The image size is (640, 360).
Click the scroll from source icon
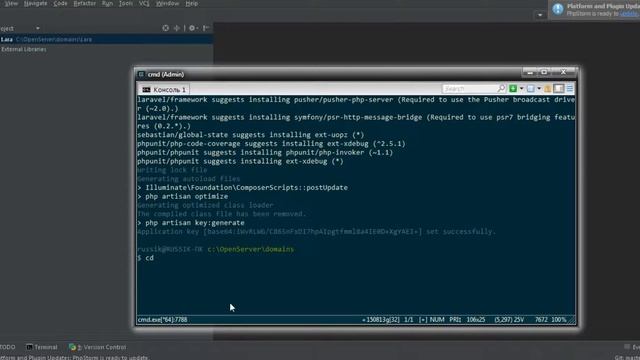point(165,28)
